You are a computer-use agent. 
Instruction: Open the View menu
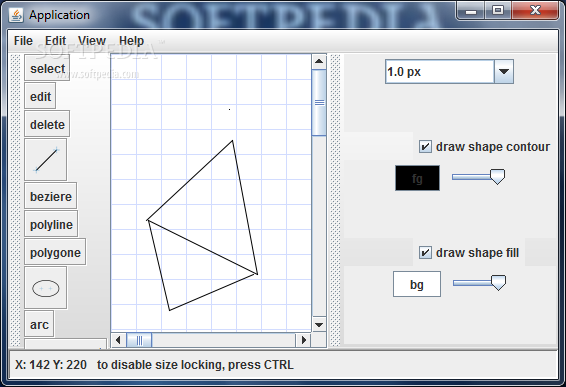click(92, 41)
